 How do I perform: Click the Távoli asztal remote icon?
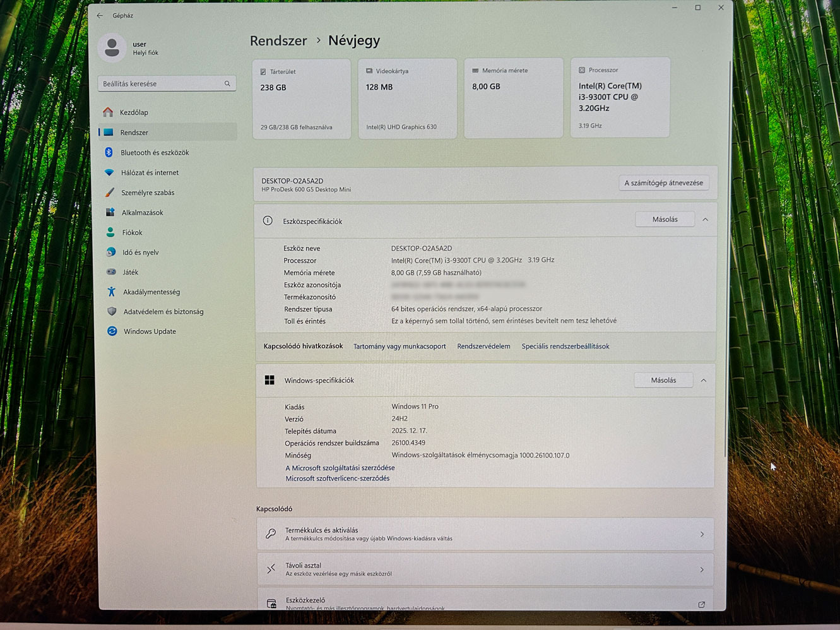tap(271, 569)
